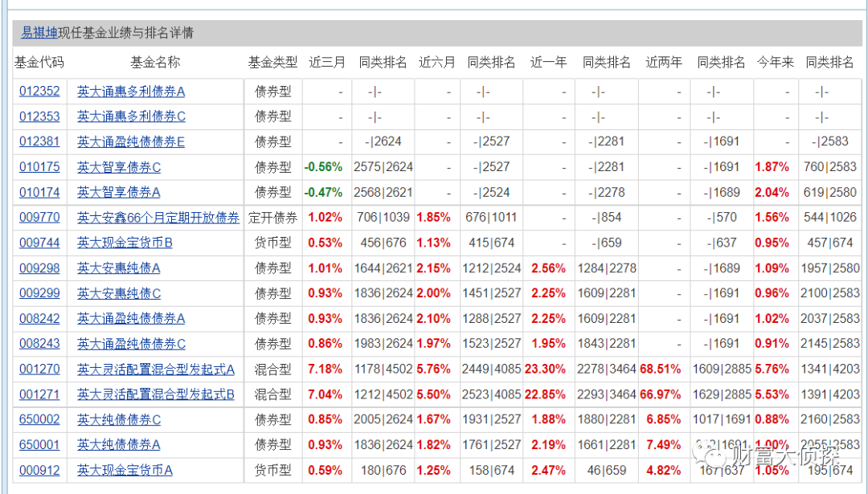Select the 68.51% two-year return cell
This screenshot has width=868, height=494.
point(661,369)
